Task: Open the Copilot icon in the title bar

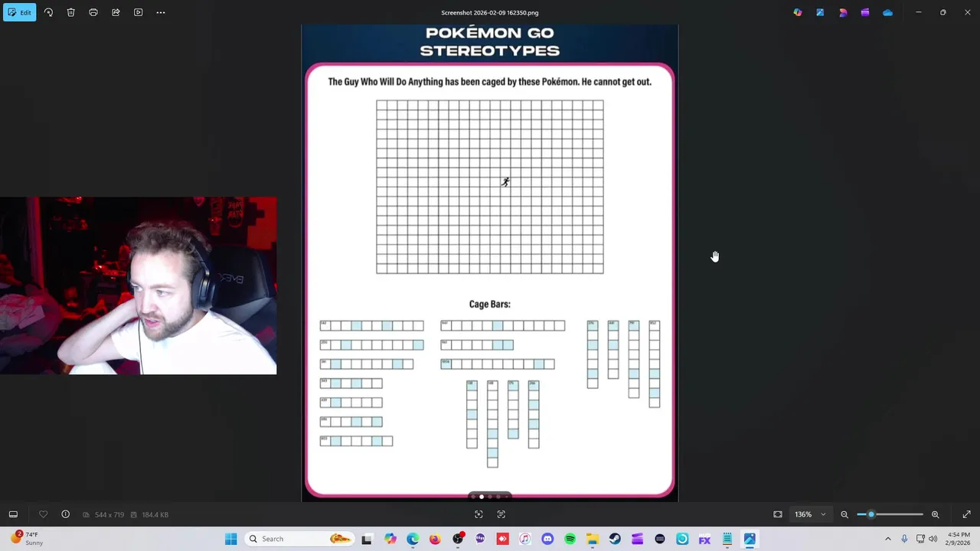Action: pos(798,12)
